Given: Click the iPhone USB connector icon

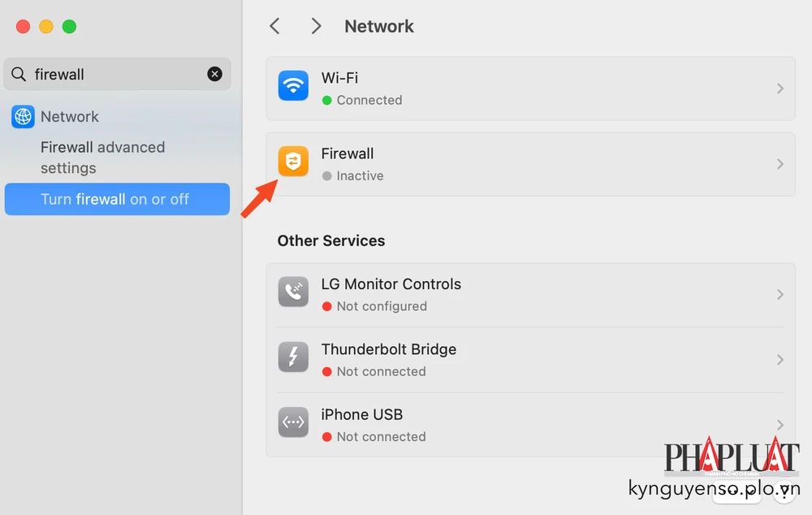Looking at the screenshot, I should 293,422.
